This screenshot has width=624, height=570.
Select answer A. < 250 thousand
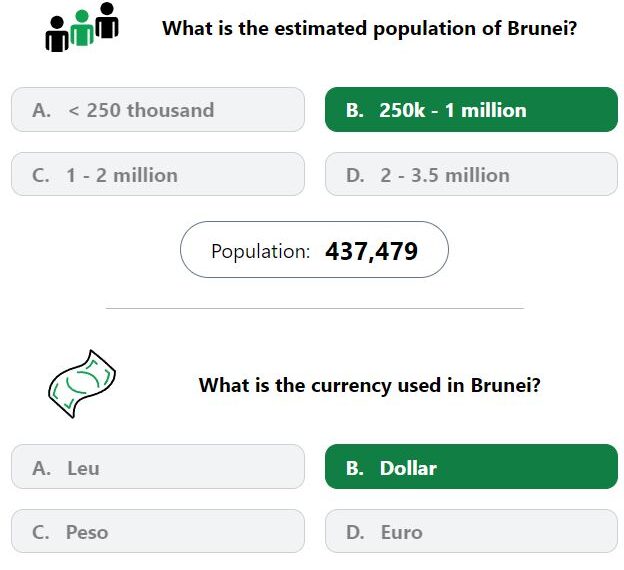pyautogui.click(x=158, y=110)
